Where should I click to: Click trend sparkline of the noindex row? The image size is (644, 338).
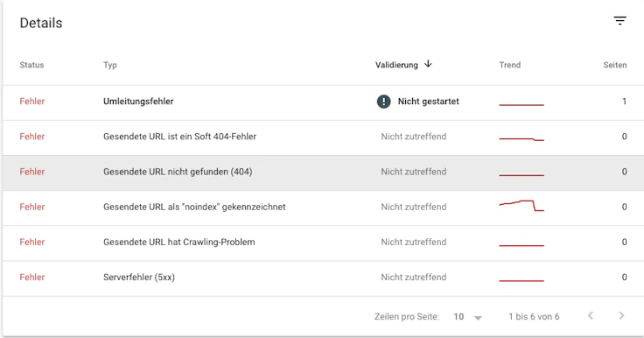click(x=521, y=206)
